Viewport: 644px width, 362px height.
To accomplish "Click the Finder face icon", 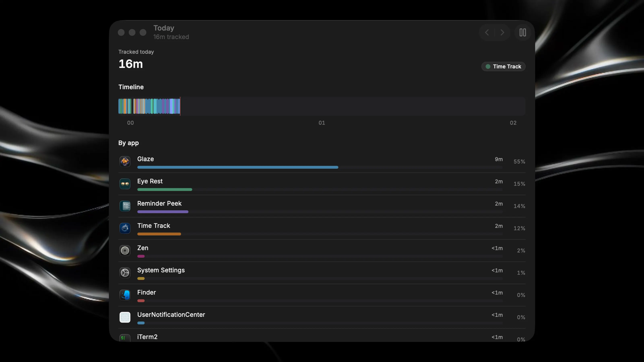I will coord(125,295).
